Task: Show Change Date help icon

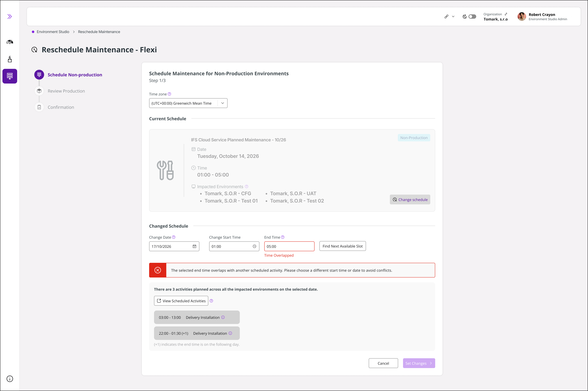Action: (174, 237)
